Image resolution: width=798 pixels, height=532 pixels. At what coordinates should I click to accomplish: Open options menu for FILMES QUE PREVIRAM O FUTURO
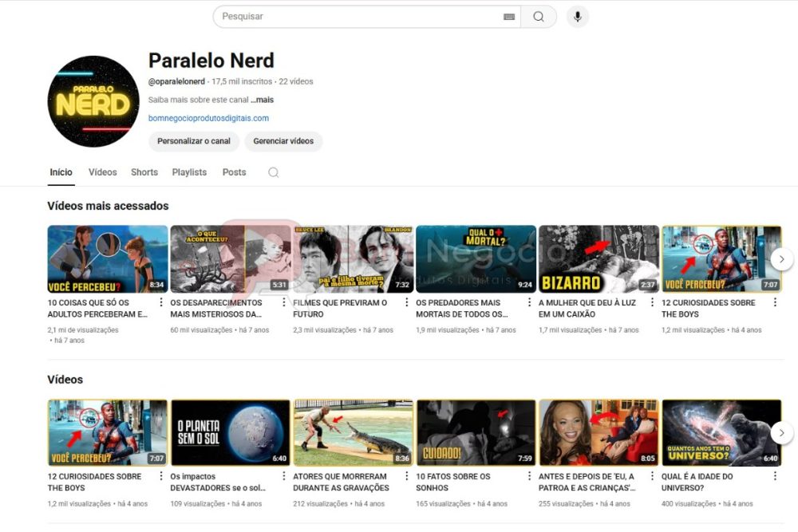click(x=407, y=302)
